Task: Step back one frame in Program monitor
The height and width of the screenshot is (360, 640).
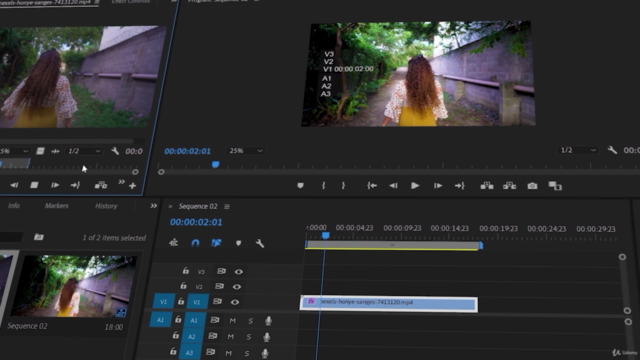Action: [393, 186]
